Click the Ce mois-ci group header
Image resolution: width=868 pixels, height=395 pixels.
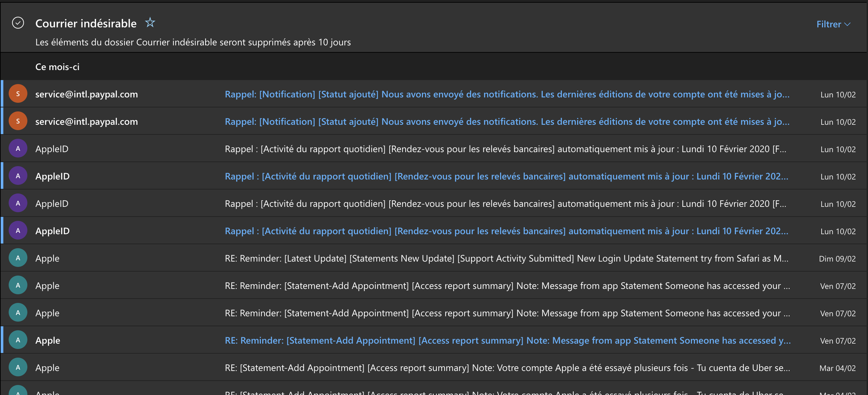point(57,67)
